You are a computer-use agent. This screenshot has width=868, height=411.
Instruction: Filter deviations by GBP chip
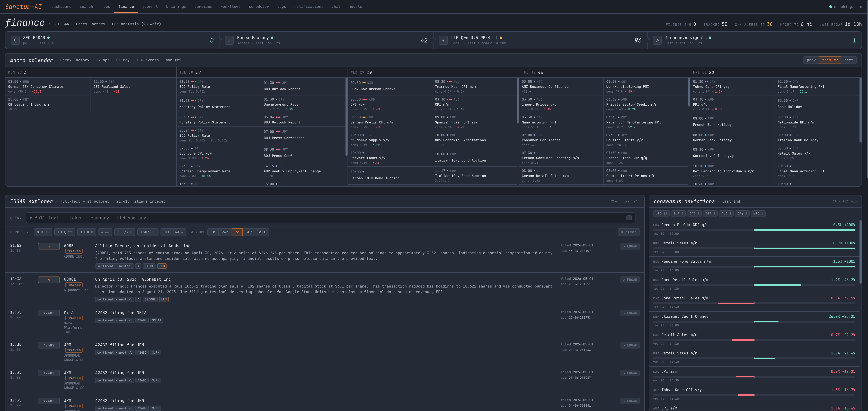pyautogui.click(x=710, y=214)
